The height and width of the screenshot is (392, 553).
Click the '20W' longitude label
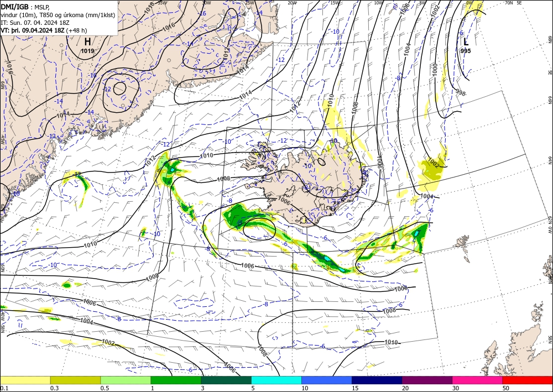tap(292, 2)
